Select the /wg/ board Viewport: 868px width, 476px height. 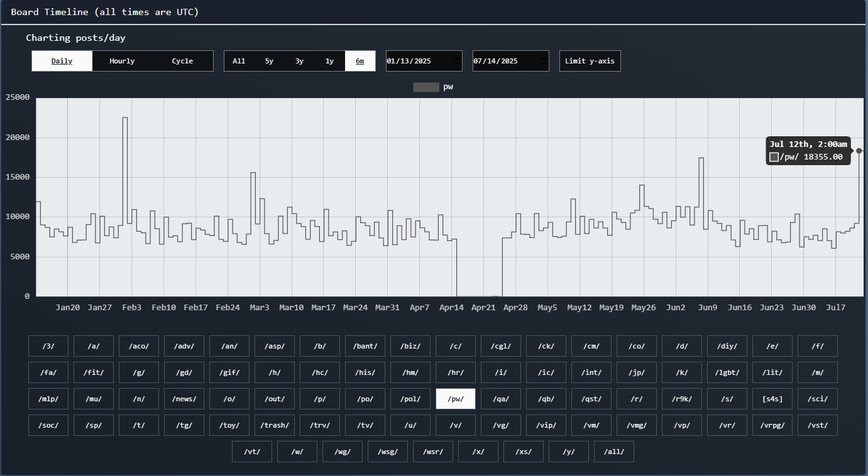tap(343, 452)
